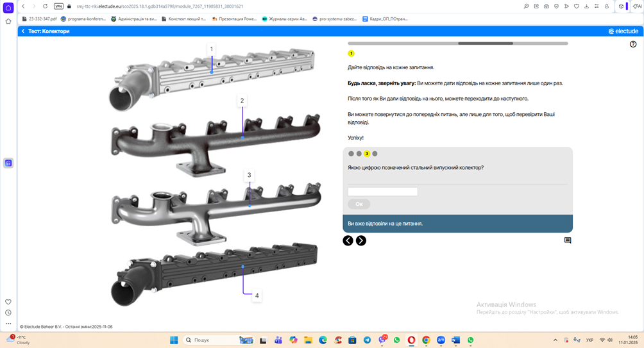Select the fourth question dot
Image resolution: width=644 pixels, height=348 pixels.
[x=375, y=154]
